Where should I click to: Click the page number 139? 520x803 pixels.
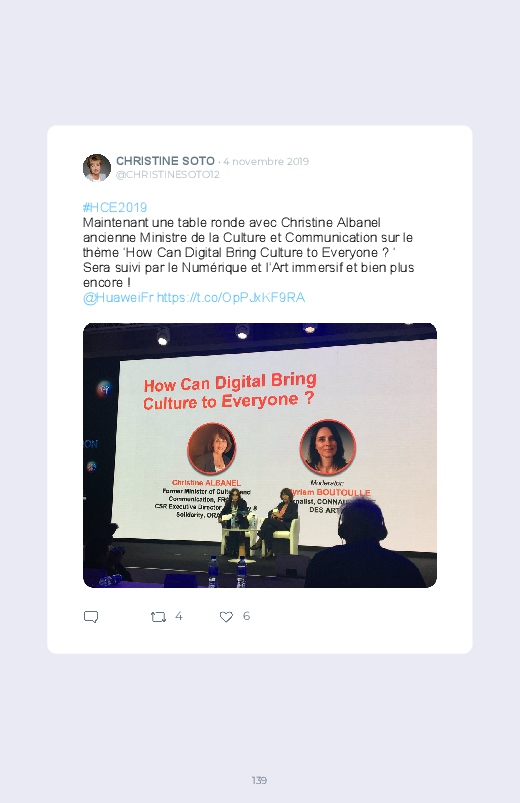(x=259, y=780)
